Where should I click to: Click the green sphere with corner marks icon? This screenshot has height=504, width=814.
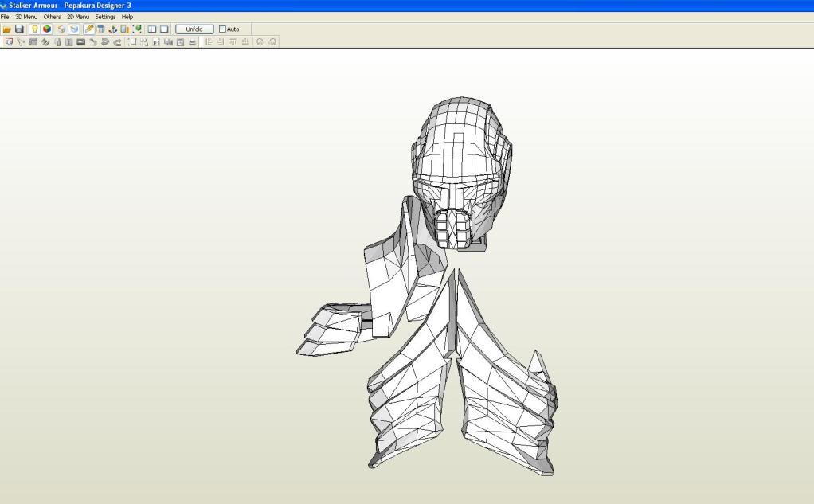click(x=137, y=29)
